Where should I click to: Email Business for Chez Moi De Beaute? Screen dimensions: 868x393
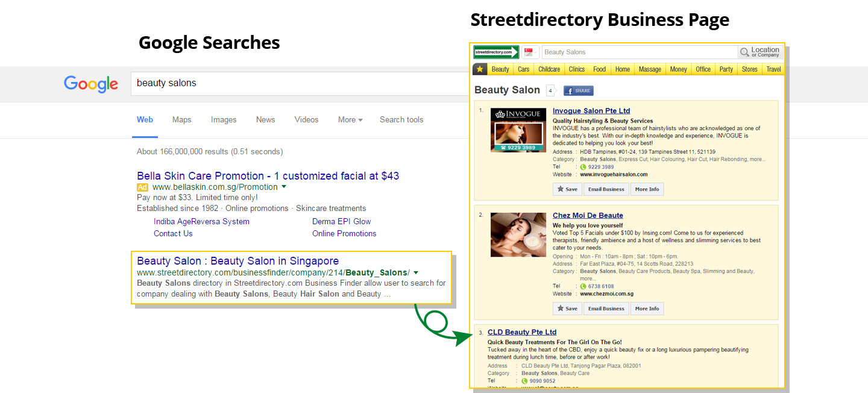(606, 309)
